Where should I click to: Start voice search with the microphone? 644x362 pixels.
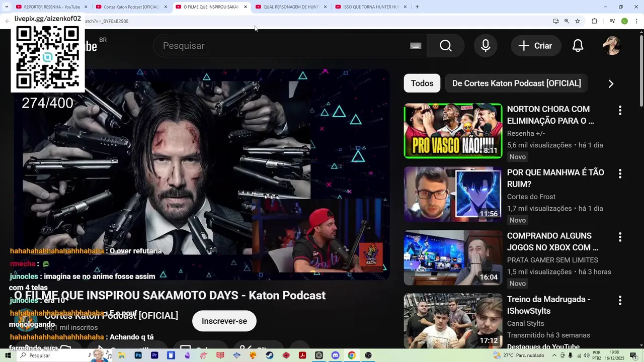486,46
